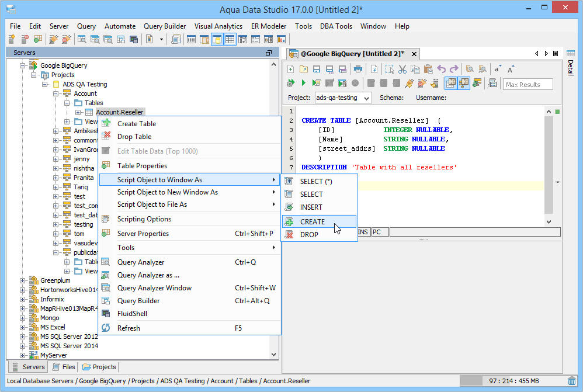
Task: Click the find magnifier icon in editor toolbar
Action: [470, 69]
